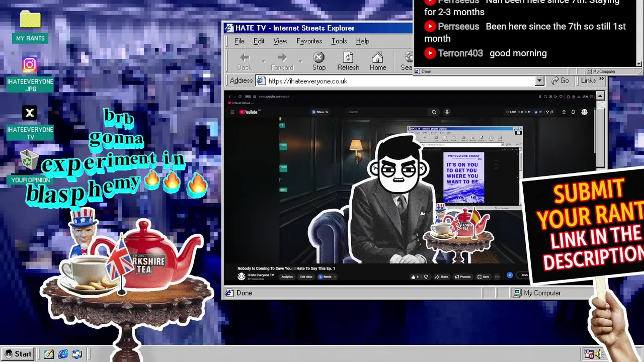Viewport: 644px width, 362px height.
Task: Click the Edit video button
Action: pos(306,277)
